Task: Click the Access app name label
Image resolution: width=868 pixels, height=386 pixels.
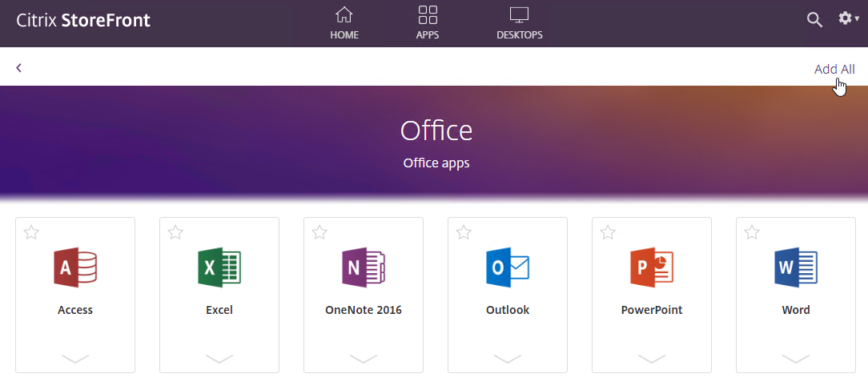Action: point(75,310)
